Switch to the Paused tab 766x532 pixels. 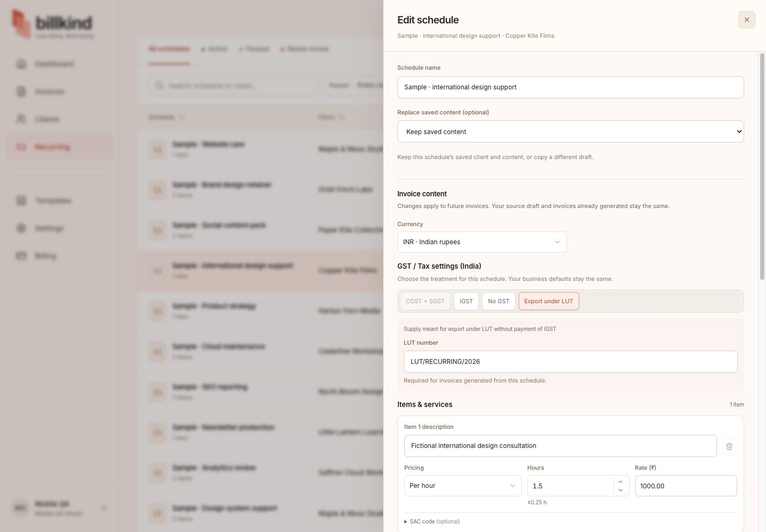click(254, 49)
